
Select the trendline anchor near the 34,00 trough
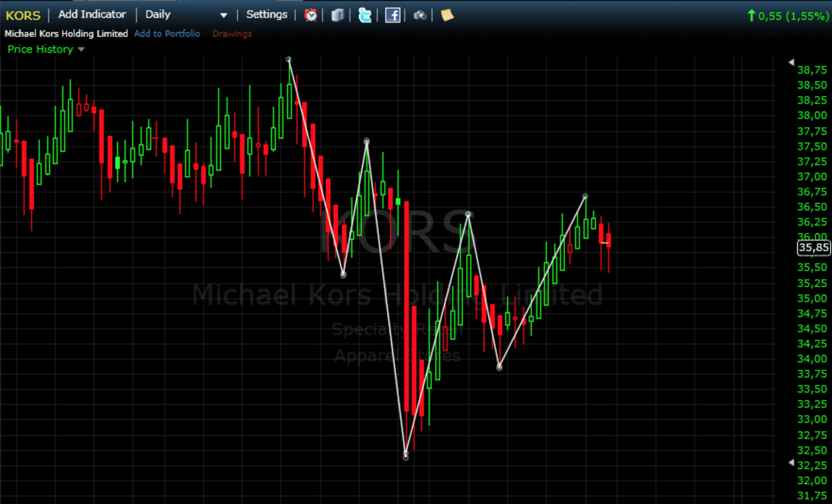tap(500, 367)
